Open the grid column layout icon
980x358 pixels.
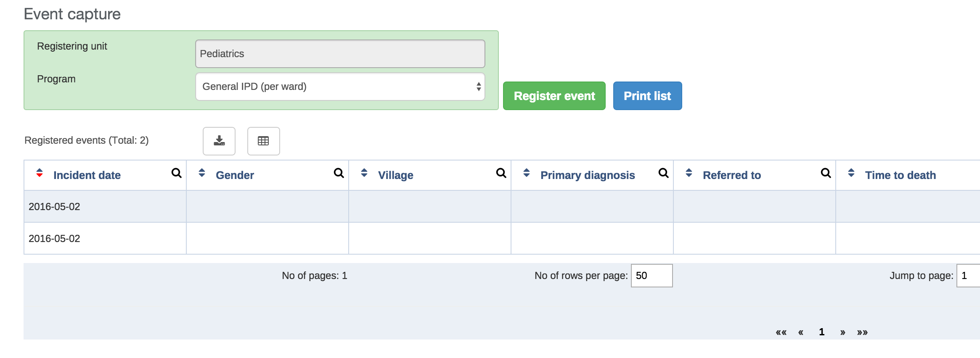tap(263, 141)
